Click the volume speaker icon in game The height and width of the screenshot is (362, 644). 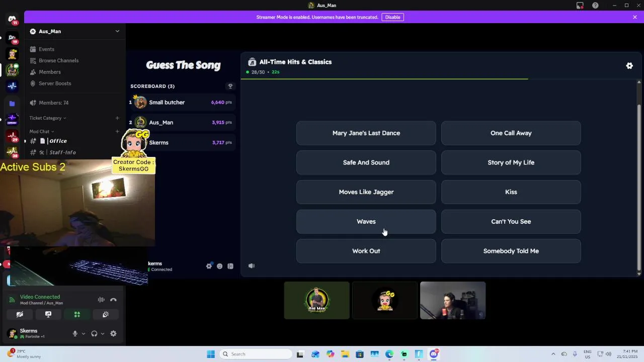pyautogui.click(x=252, y=266)
